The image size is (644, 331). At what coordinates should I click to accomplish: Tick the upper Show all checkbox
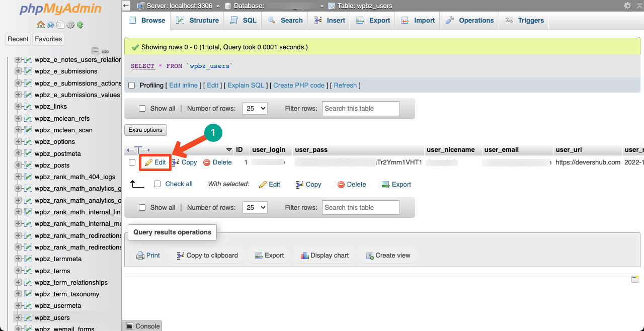[x=142, y=109]
